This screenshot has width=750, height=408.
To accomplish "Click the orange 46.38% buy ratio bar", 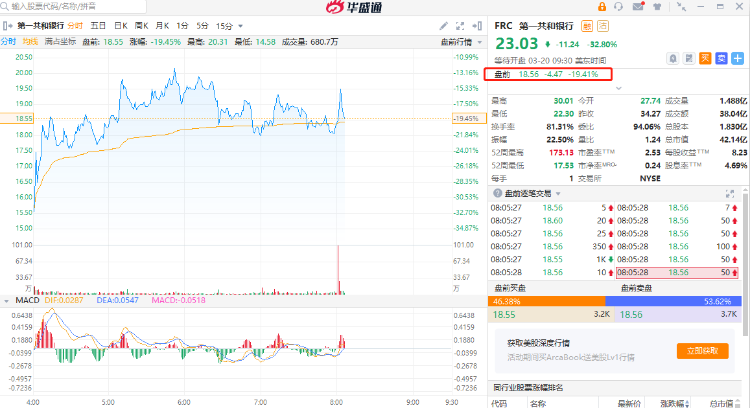I will pyautogui.click(x=547, y=301).
